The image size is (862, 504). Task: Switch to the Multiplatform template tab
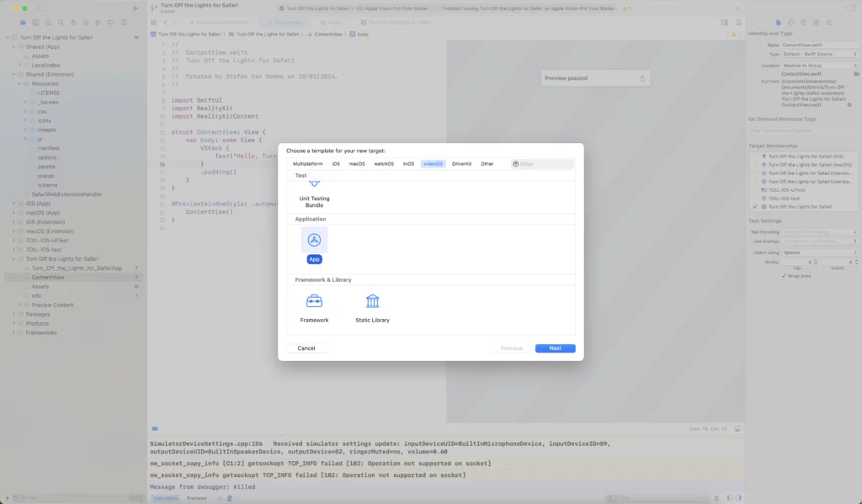pos(307,164)
